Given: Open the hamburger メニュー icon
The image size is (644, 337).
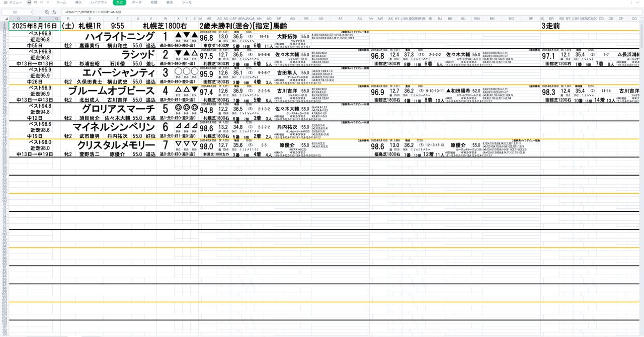Looking at the screenshot, I should tap(6, 3).
